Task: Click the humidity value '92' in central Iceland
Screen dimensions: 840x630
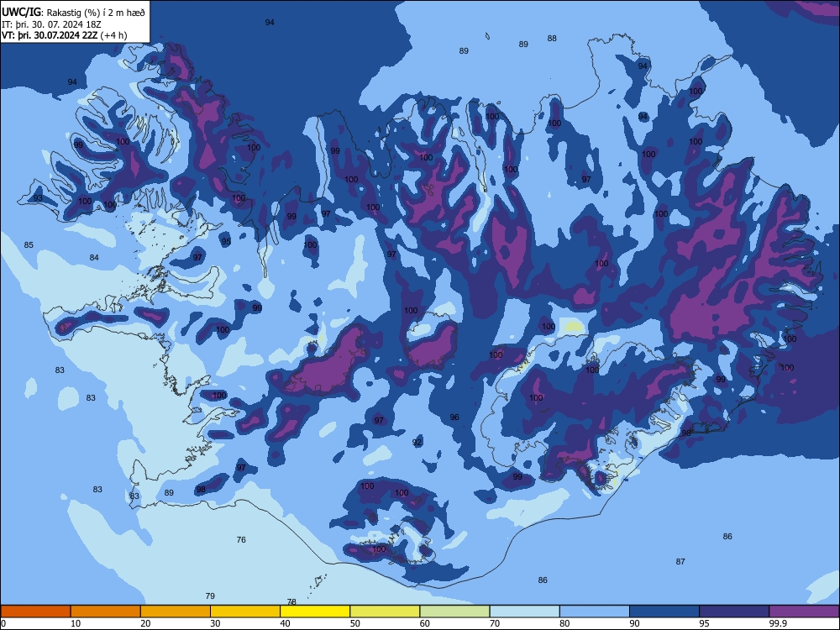Action: (417, 442)
